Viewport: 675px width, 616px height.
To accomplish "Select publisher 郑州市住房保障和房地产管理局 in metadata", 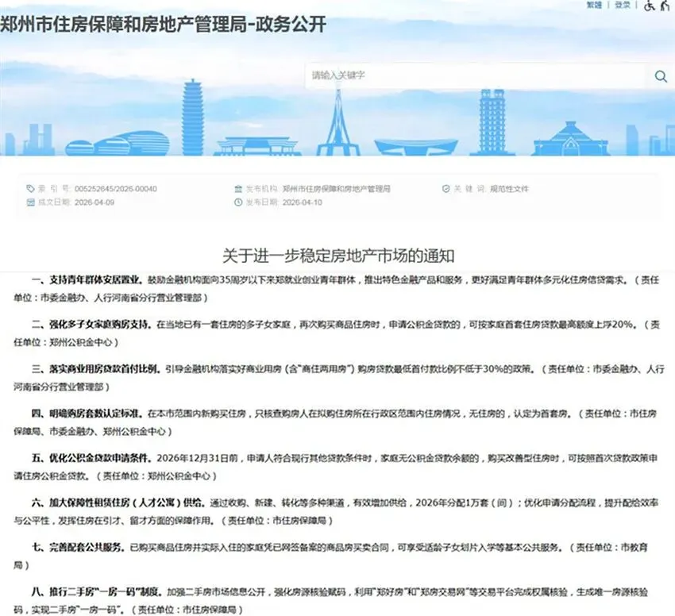I will pos(337,189).
